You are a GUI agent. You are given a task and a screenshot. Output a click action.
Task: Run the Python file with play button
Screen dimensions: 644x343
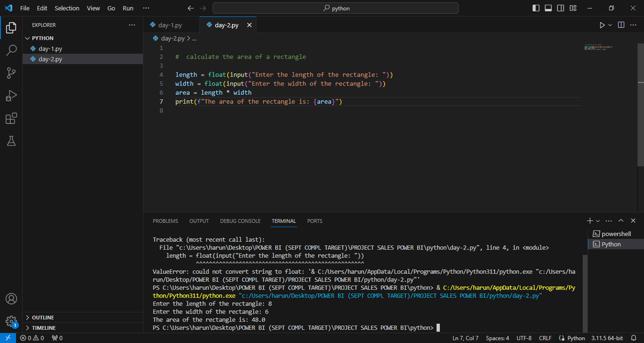pos(602,25)
